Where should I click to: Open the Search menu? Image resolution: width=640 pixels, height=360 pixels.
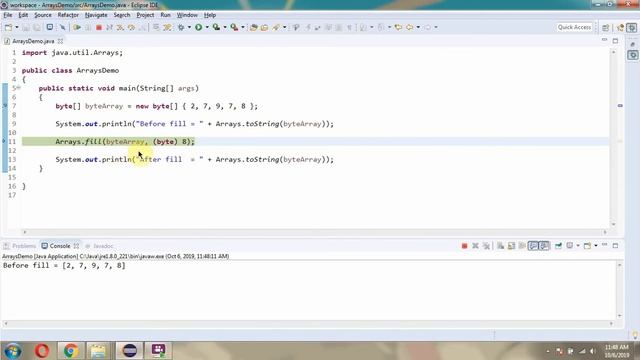point(122,15)
